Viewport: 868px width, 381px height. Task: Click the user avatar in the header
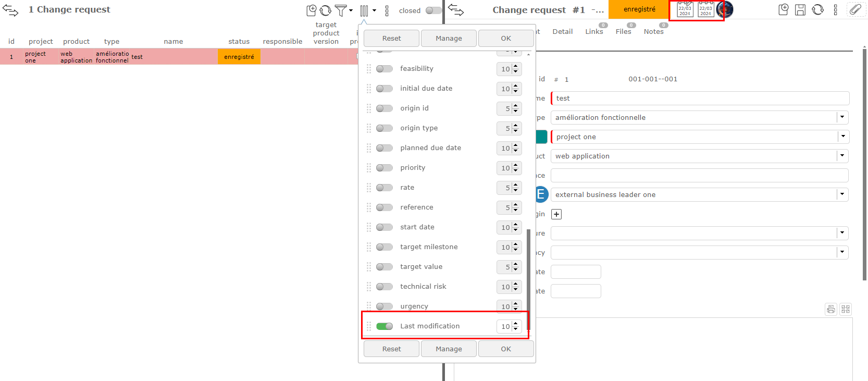tap(725, 9)
